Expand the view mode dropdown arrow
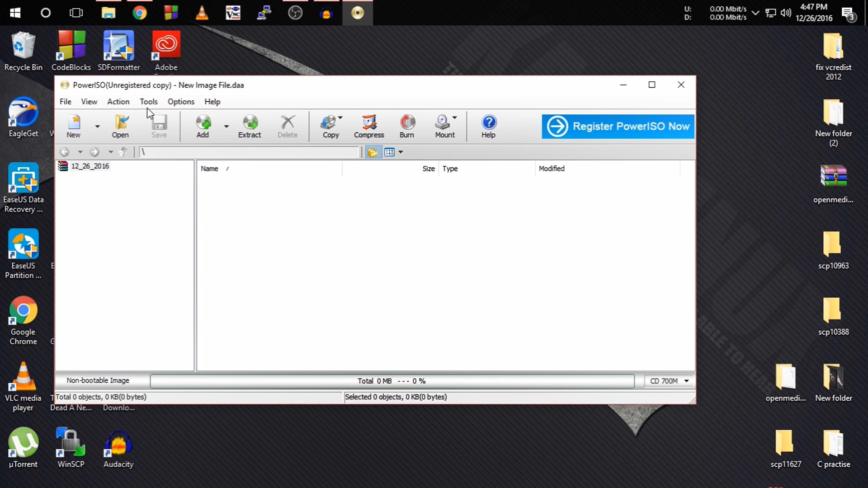This screenshot has height=488, width=868. click(x=401, y=152)
